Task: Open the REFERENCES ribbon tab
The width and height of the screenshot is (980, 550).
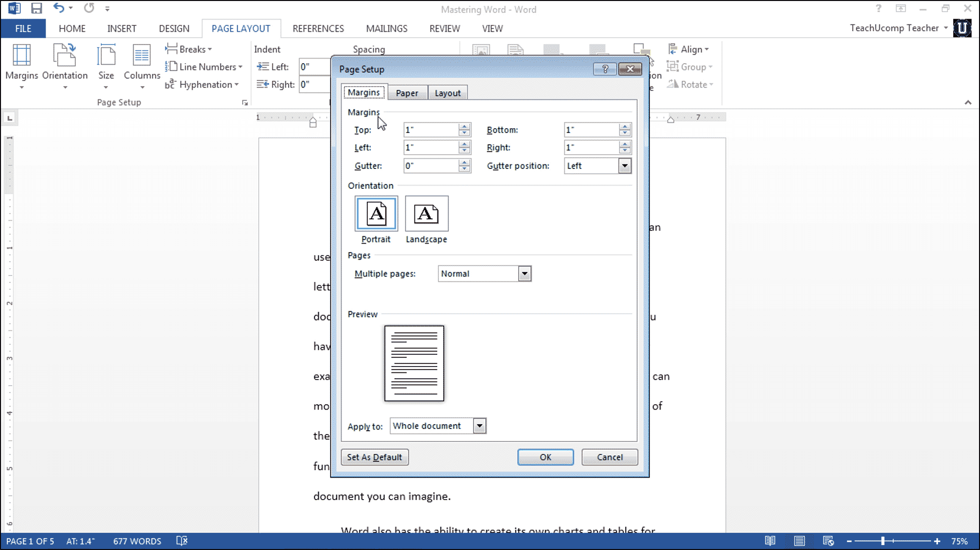Action: tap(318, 28)
